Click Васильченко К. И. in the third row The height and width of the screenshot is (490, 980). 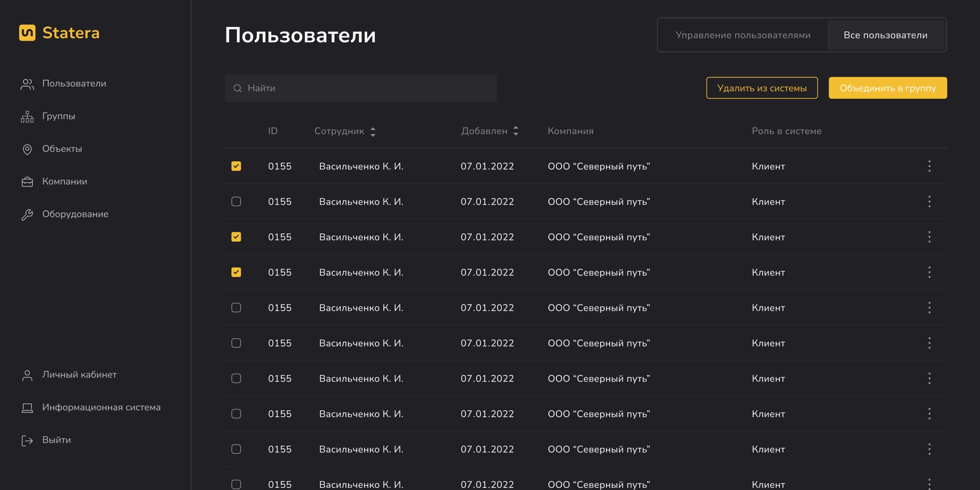tap(361, 237)
